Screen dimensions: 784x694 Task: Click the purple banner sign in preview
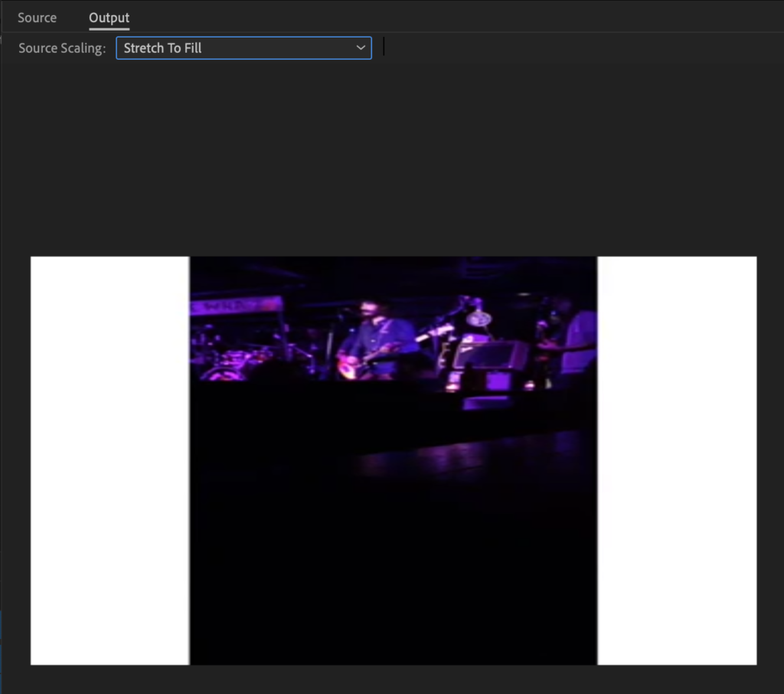pyautogui.click(x=236, y=305)
